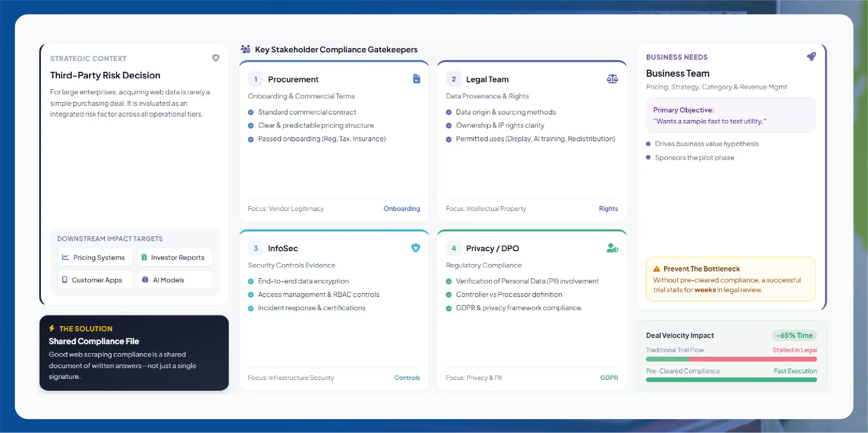Click the number 3 badge on InfoSec

pyautogui.click(x=256, y=248)
